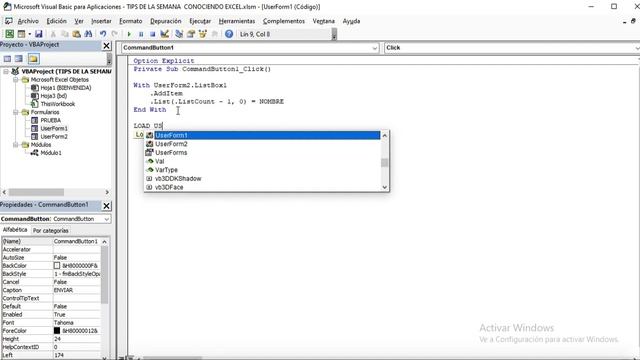Open the Edición menu

pyautogui.click(x=56, y=21)
